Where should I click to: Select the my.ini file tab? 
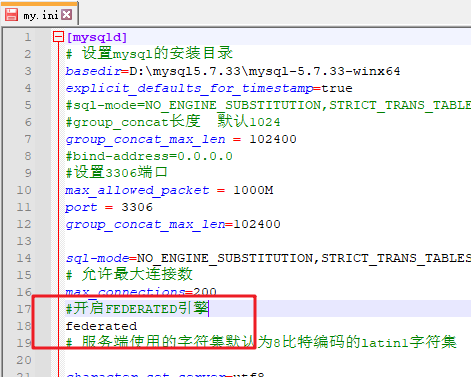pyautogui.click(x=40, y=14)
